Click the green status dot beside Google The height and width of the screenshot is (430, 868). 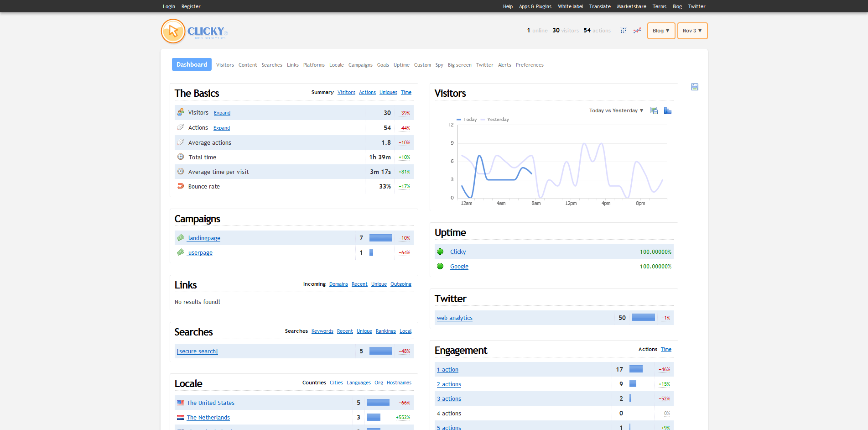pyautogui.click(x=440, y=266)
